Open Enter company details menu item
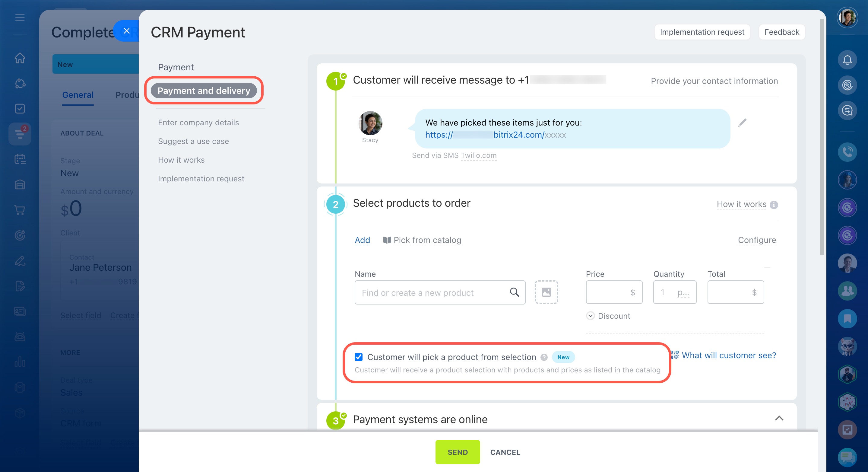Viewport: 868px width, 472px height. tap(198, 123)
